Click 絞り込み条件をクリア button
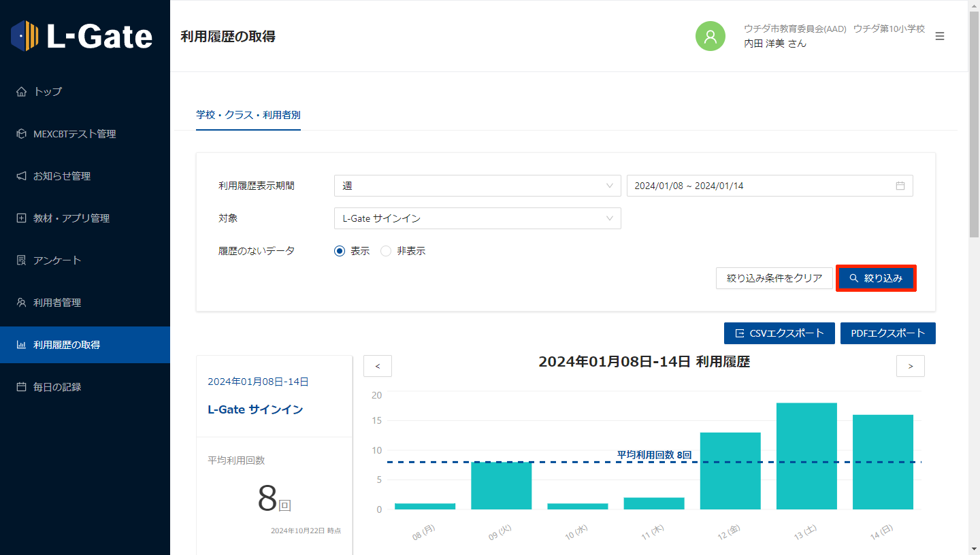 point(774,278)
